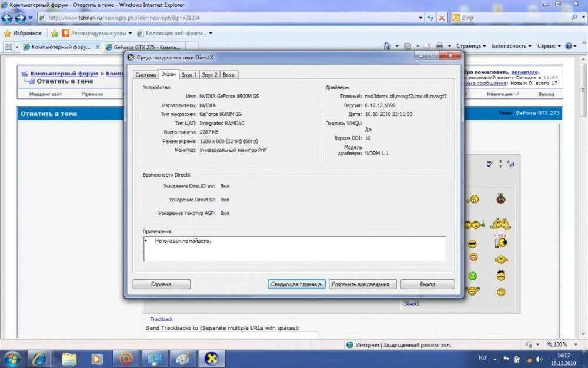This screenshot has width=588, height=368.
Task: Open the zoom level 100% dropdown
Action: coord(575,344)
